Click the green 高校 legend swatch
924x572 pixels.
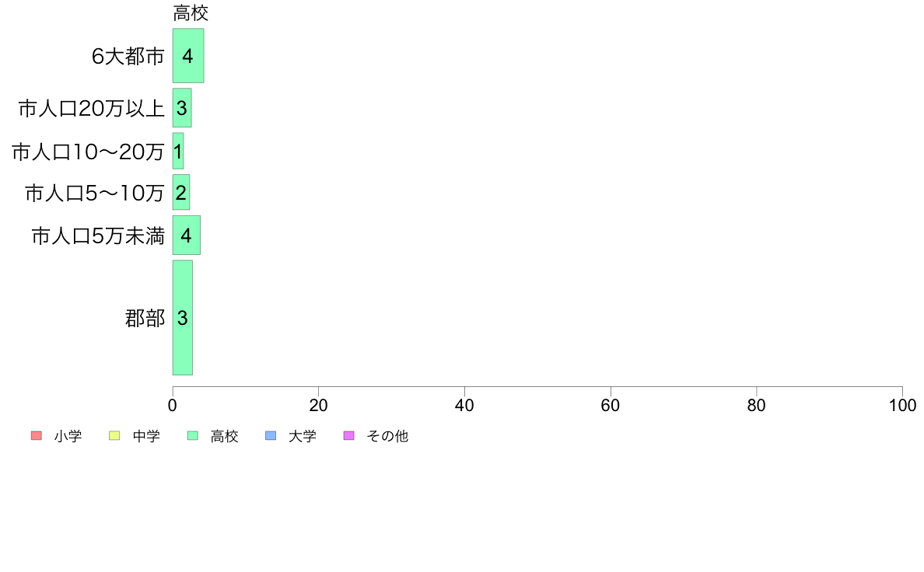pos(193,435)
